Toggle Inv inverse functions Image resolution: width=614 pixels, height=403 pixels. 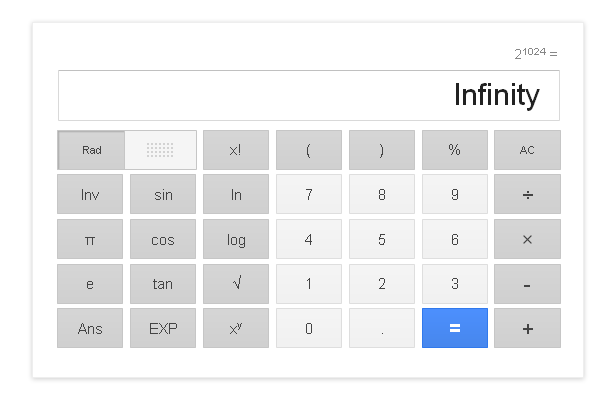tap(90, 195)
